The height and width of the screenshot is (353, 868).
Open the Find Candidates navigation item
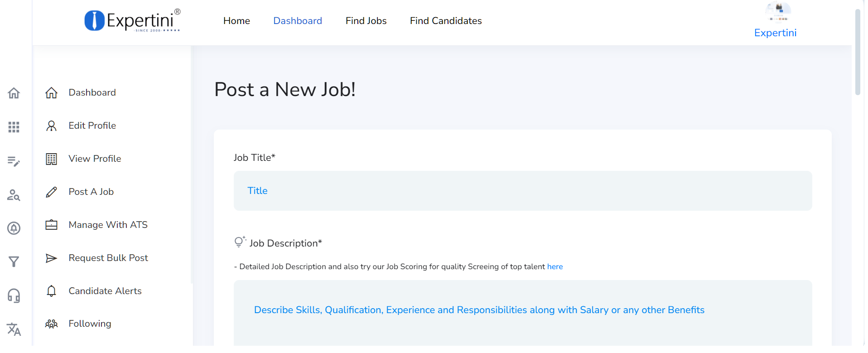(x=445, y=21)
